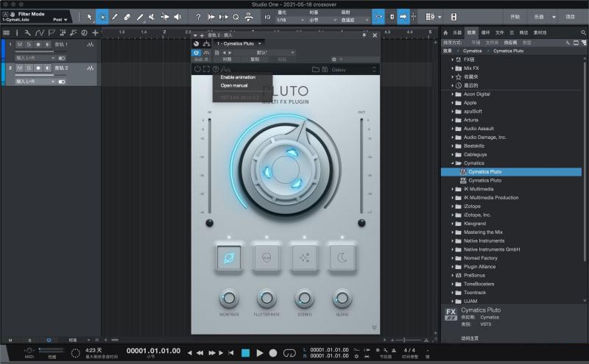
Task: Show automation curve icon above track list
Action: point(40,33)
